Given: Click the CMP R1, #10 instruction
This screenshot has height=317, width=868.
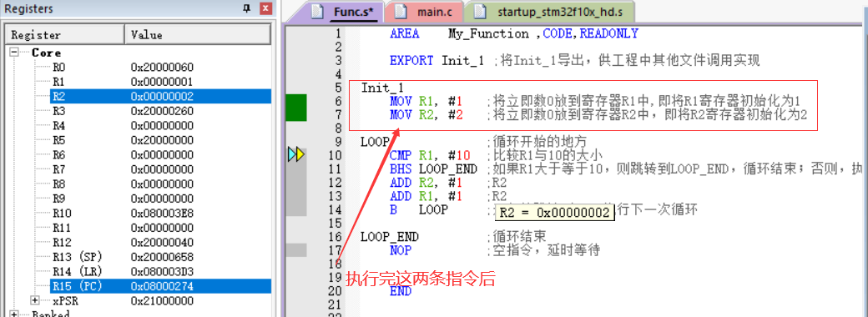Looking at the screenshot, I should coord(430,155).
